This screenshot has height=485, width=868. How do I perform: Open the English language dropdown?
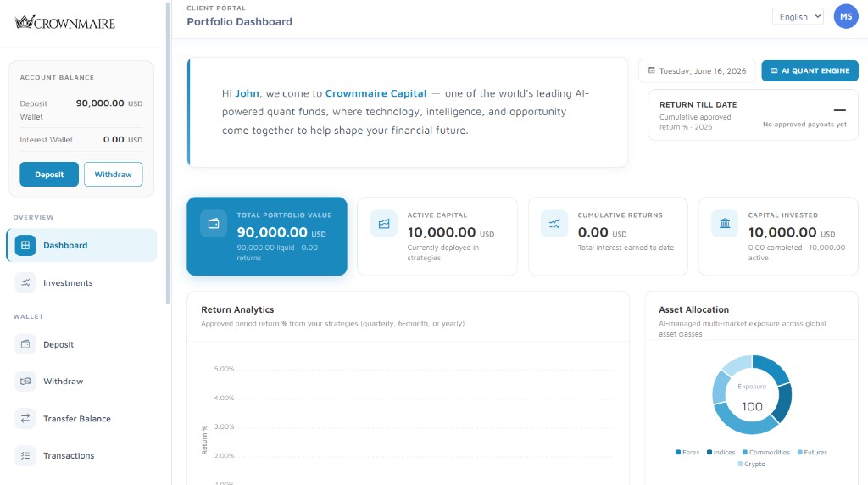[798, 17]
